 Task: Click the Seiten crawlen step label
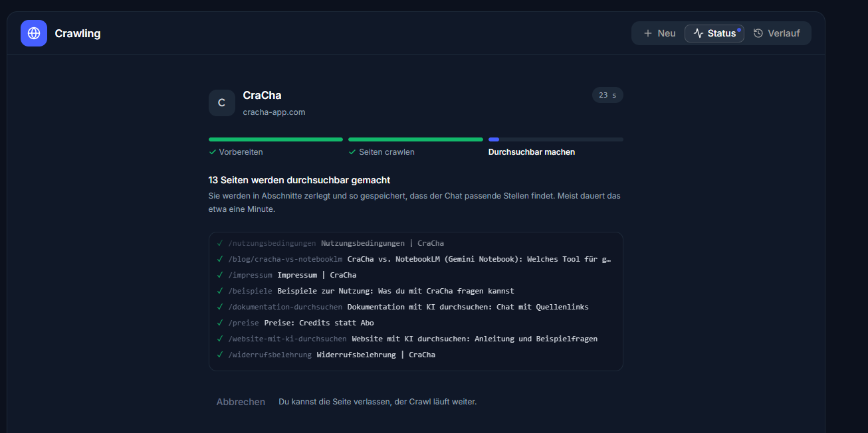(x=387, y=152)
